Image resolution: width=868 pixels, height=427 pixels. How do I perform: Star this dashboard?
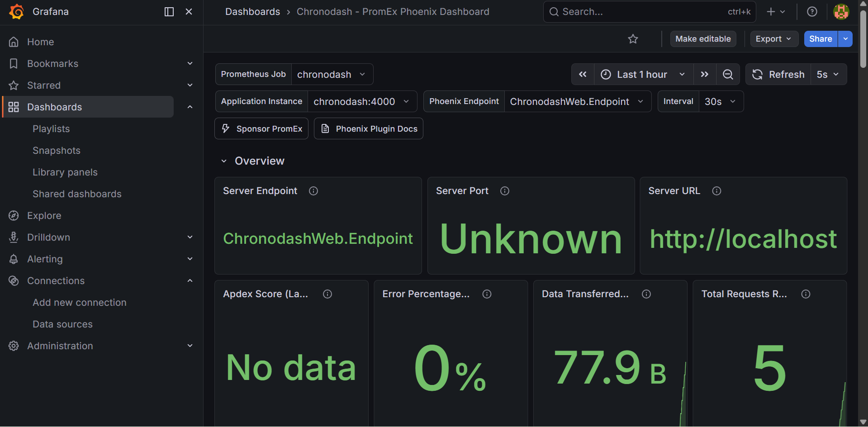(633, 39)
